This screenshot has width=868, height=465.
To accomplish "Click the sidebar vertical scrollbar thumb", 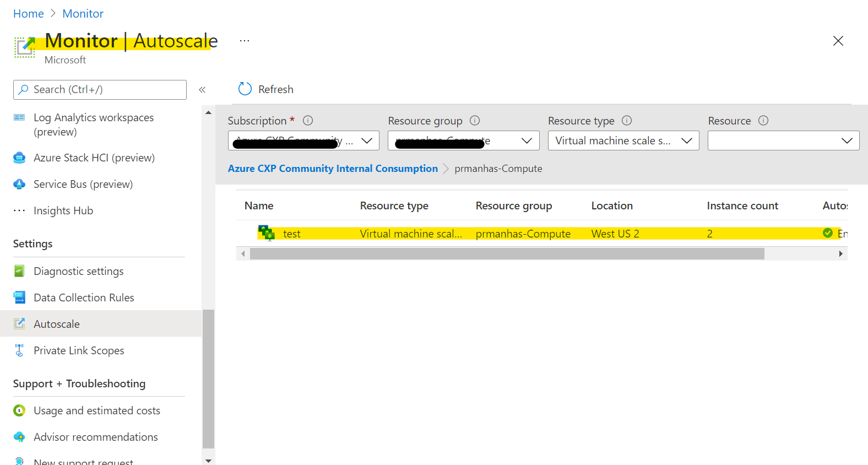I will coord(208,379).
